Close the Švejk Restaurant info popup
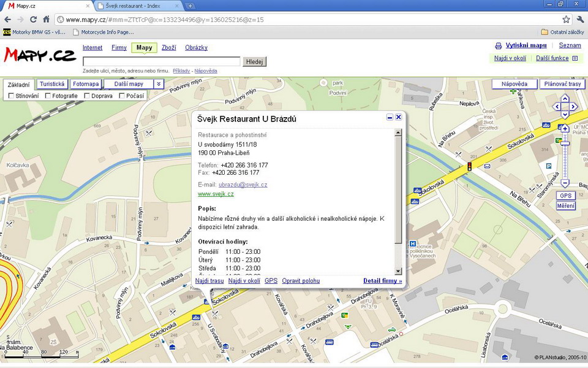Viewport: 588px width, 368px height. click(x=399, y=117)
